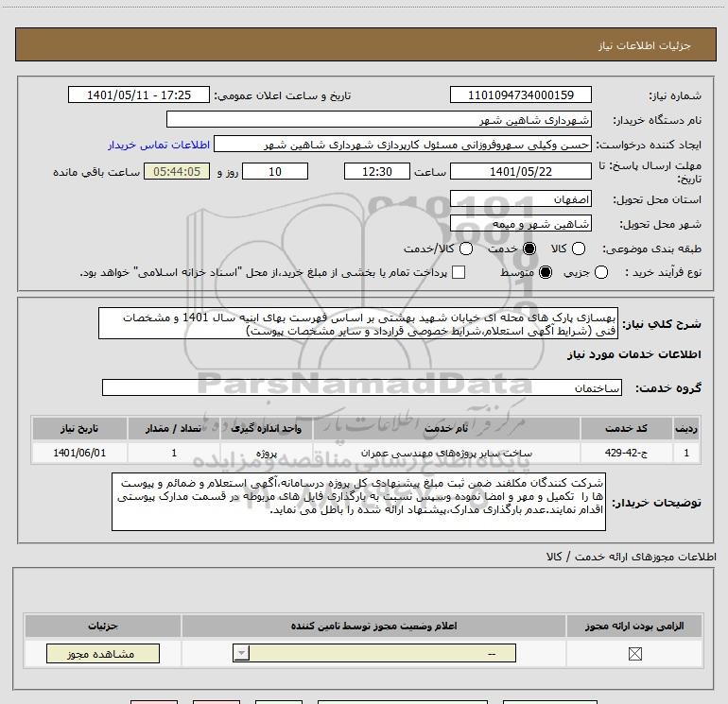Screen dimensions: 728x704
Task: Open the license status dropdown arrow
Action: (241, 653)
